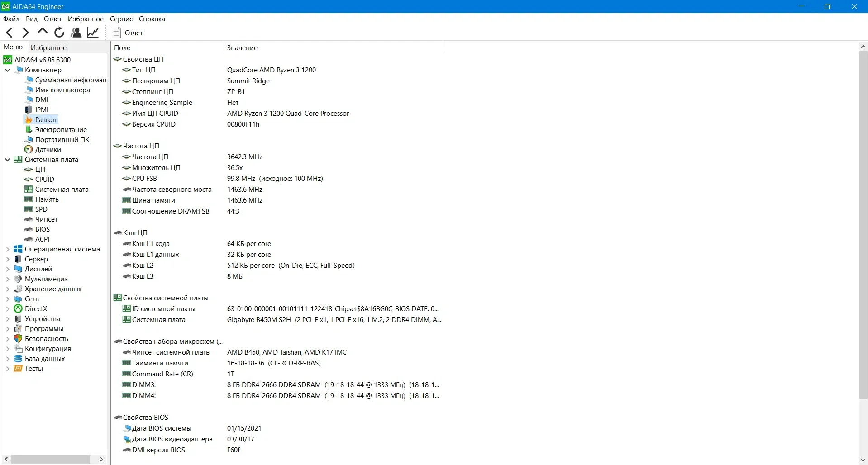The height and width of the screenshot is (465, 868).
Task: Switch to the Избранное tab in side panel
Action: click(48, 47)
